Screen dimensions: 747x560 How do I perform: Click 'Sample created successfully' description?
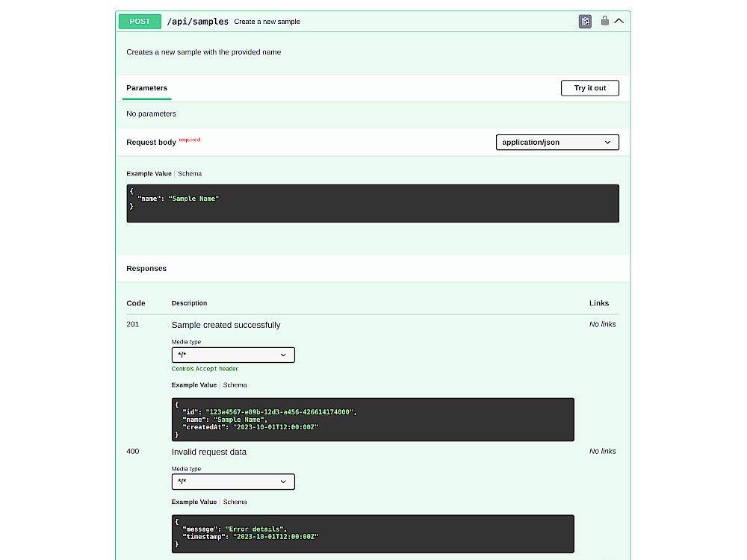point(226,325)
